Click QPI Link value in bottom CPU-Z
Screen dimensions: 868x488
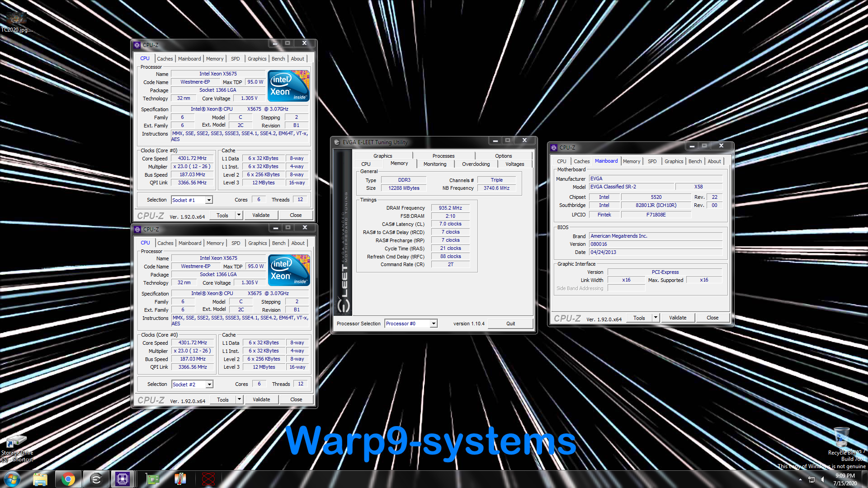tap(193, 367)
